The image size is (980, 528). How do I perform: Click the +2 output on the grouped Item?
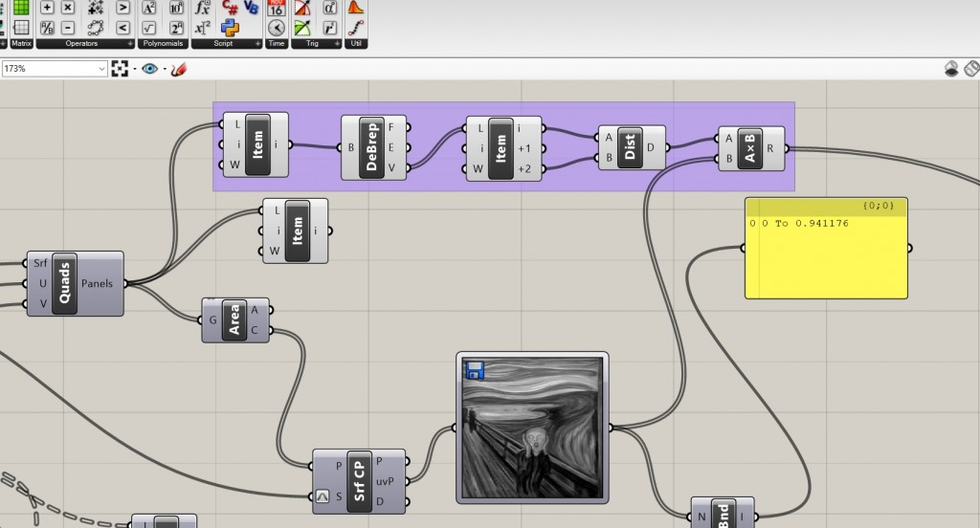coord(524,168)
